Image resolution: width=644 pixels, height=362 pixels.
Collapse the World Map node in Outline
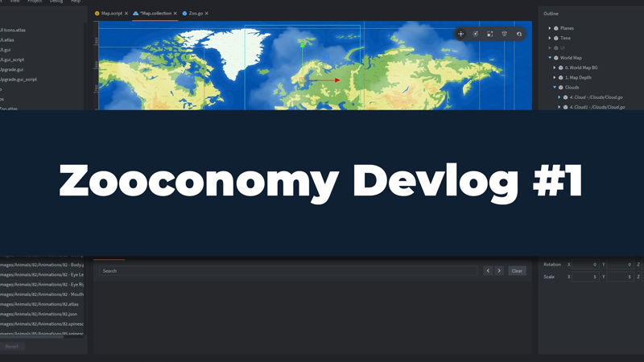click(x=550, y=58)
